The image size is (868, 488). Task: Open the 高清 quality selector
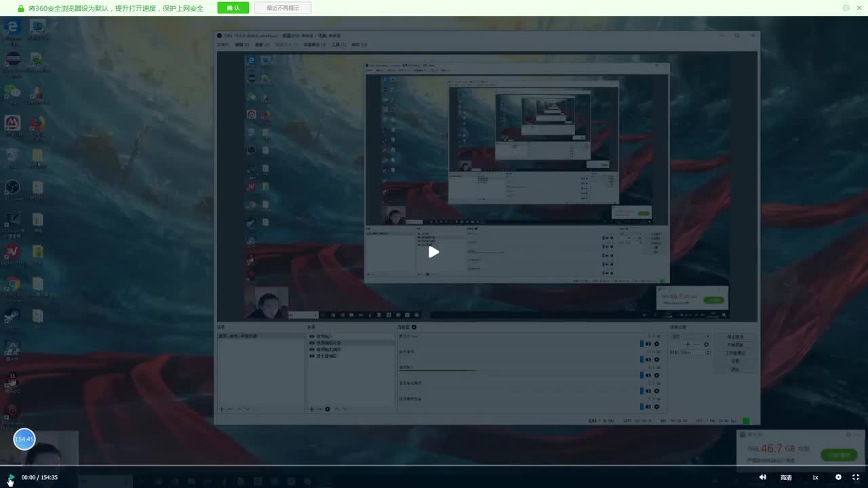[786, 477]
